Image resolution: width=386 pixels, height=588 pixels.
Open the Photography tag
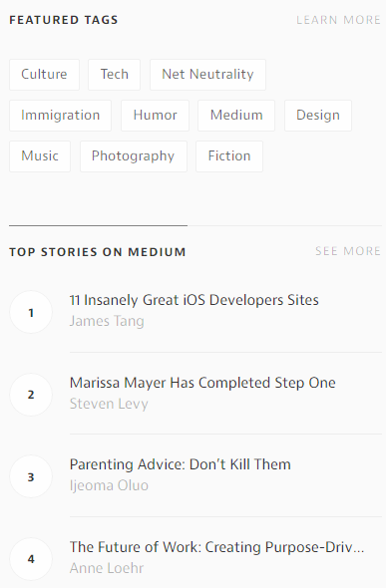point(134,156)
